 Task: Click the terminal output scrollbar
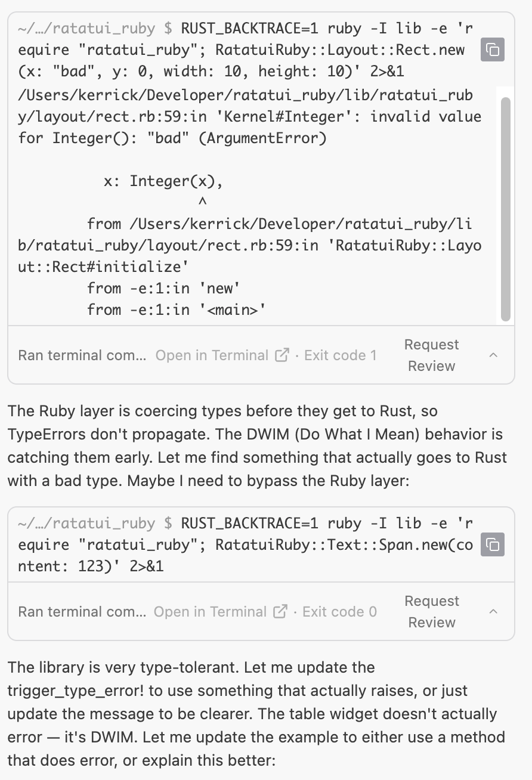[505, 209]
